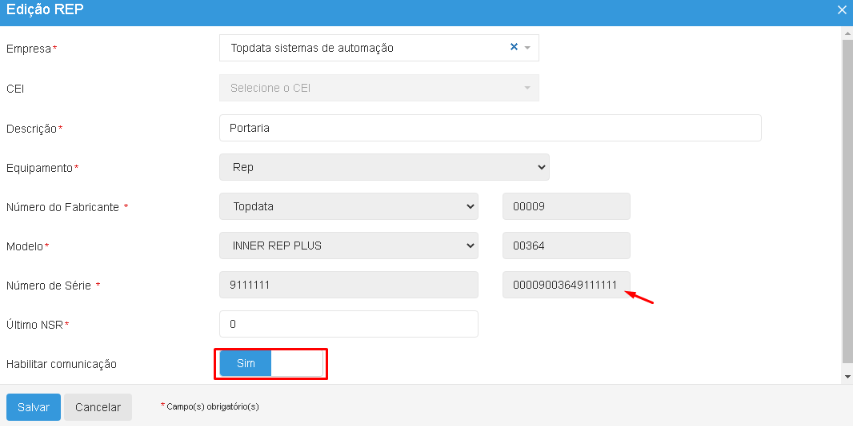Open the Modelo dropdown INNER REP PLUS
The width and height of the screenshot is (854, 426).
[x=348, y=245]
